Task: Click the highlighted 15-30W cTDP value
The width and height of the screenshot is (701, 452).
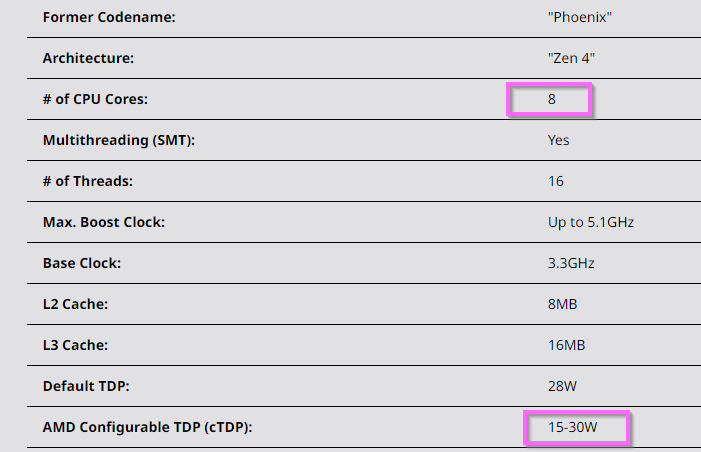Action: click(x=573, y=427)
